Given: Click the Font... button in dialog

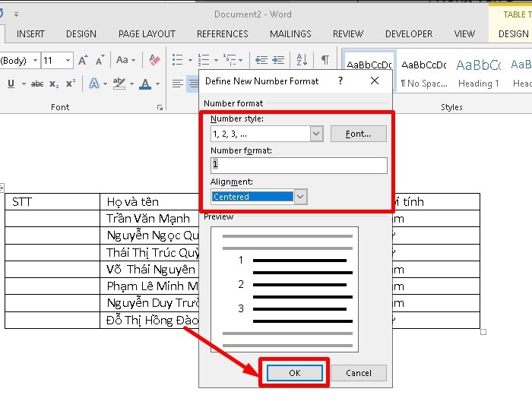Looking at the screenshot, I should click(358, 134).
